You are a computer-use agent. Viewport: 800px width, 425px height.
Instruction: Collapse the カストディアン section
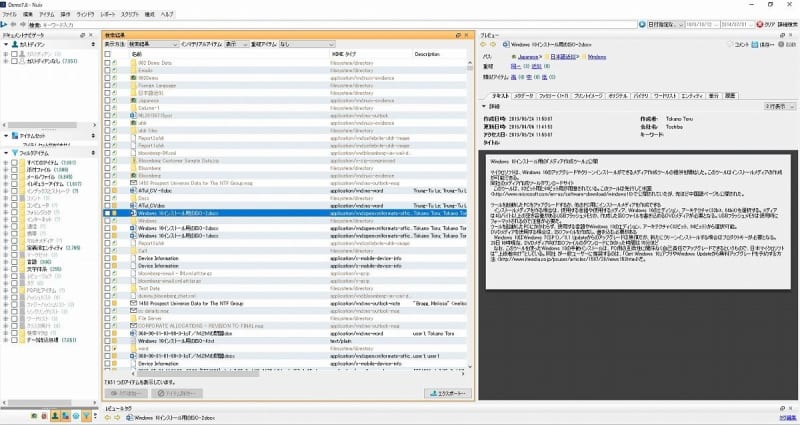[x=6, y=44]
